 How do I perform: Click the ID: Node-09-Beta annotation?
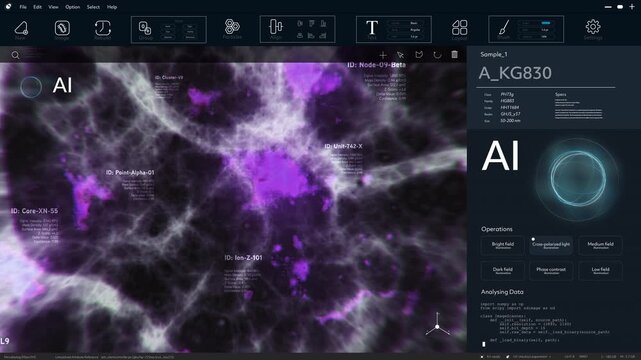pos(377,65)
